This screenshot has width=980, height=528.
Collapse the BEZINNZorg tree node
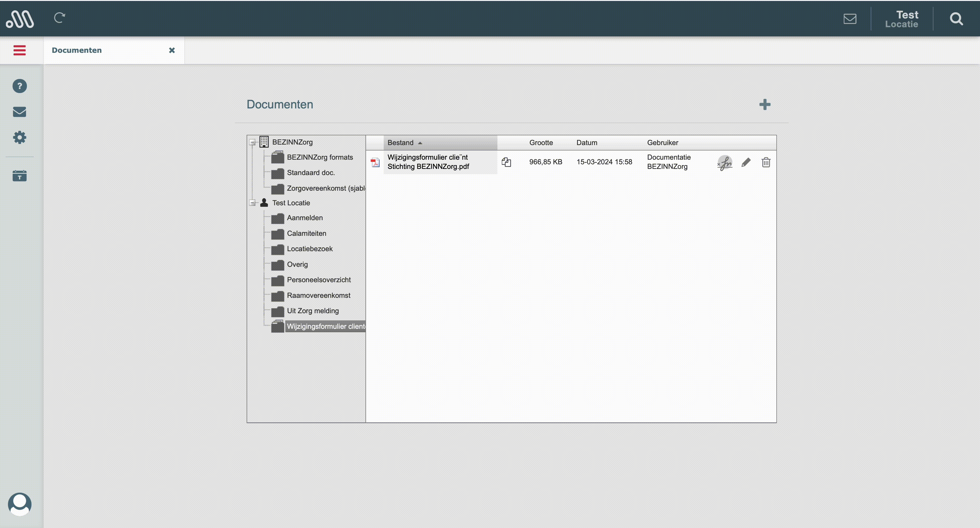[x=252, y=142]
